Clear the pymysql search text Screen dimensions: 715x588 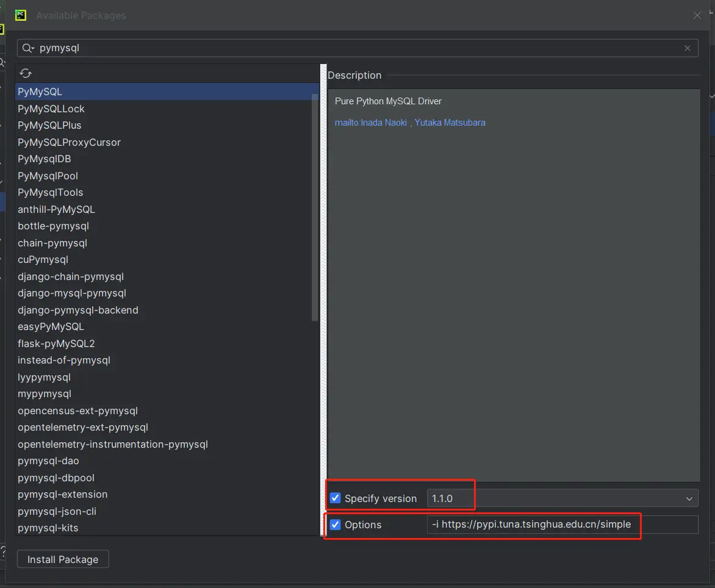pos(687,48)
